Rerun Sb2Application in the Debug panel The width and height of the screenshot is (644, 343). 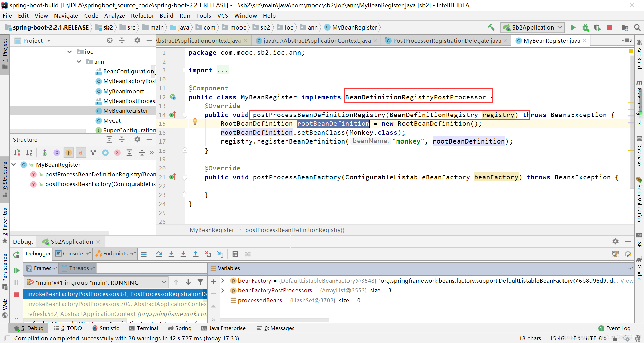click(x=16, y=255)
